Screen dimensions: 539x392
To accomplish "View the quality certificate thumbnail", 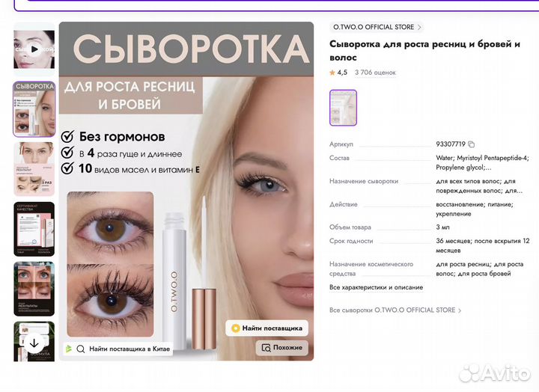I will 34,229.
